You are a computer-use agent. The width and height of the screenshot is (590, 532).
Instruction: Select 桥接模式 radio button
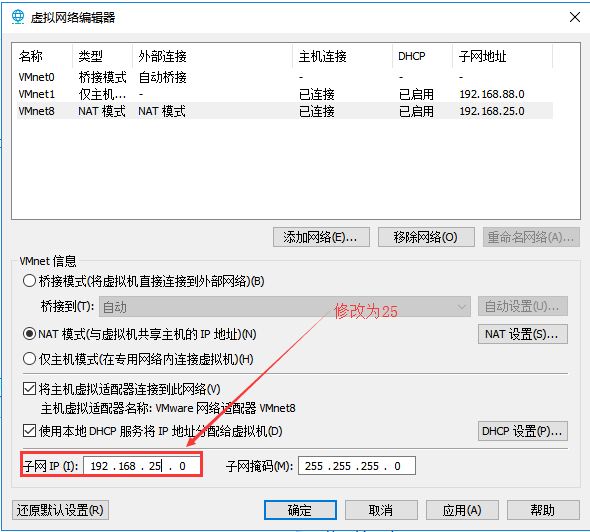[29, 281]
